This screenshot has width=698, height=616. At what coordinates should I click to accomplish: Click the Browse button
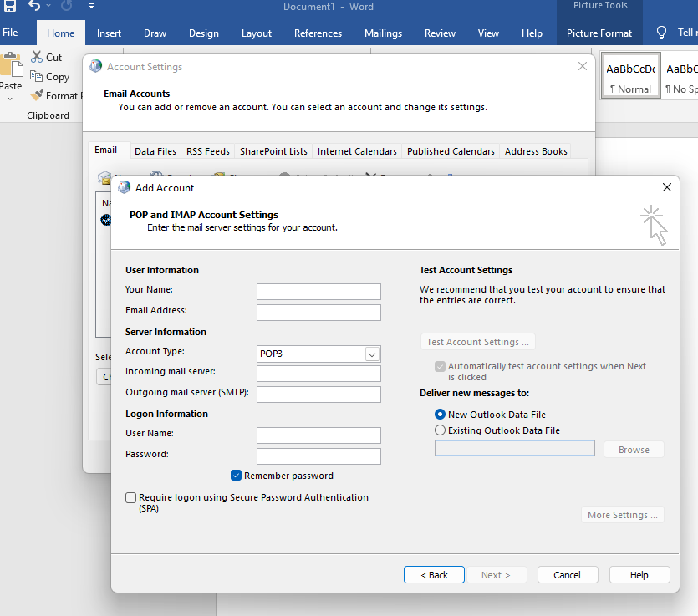pyautogui.click(x=634, y=450)
